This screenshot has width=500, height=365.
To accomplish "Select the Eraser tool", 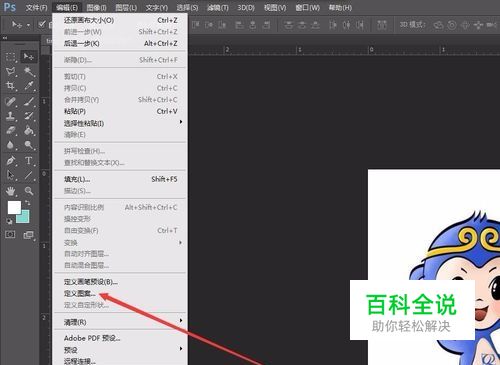I will click(x=11, y=130).
